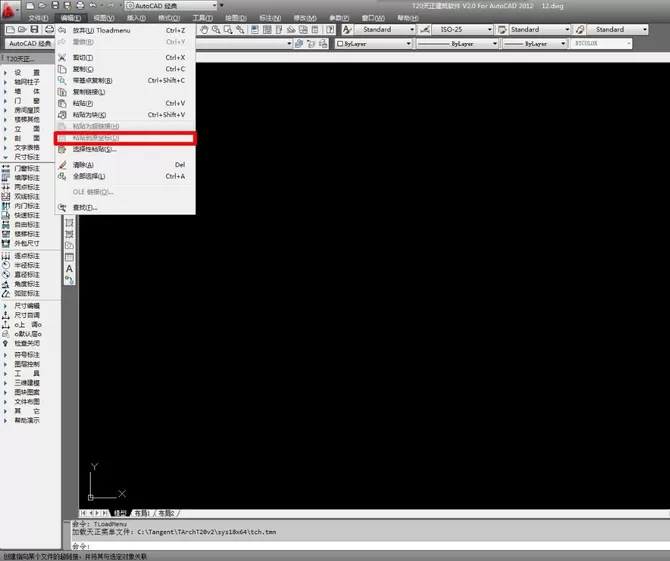Choose 选择性粘贴 in the Edit menu

(x=126, y=150)
